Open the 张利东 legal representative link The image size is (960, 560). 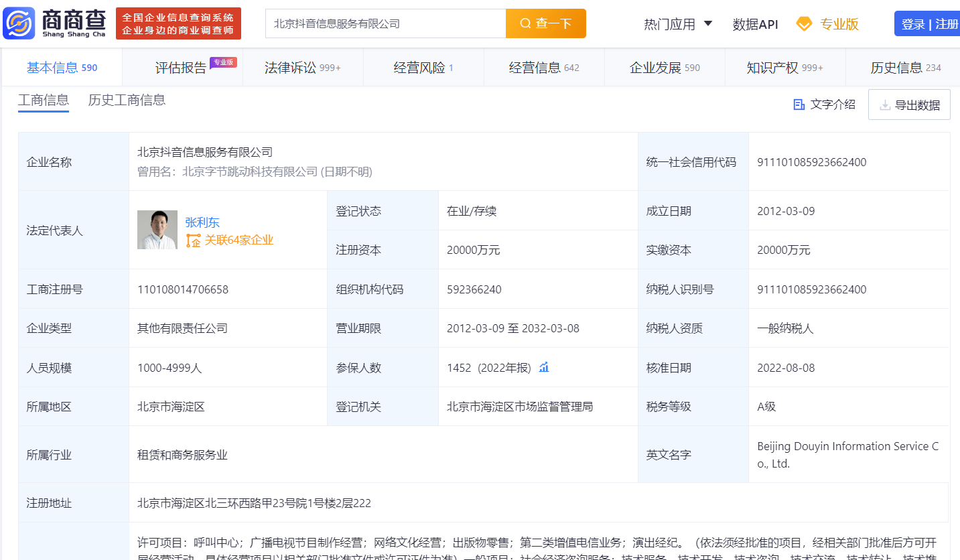202,222
